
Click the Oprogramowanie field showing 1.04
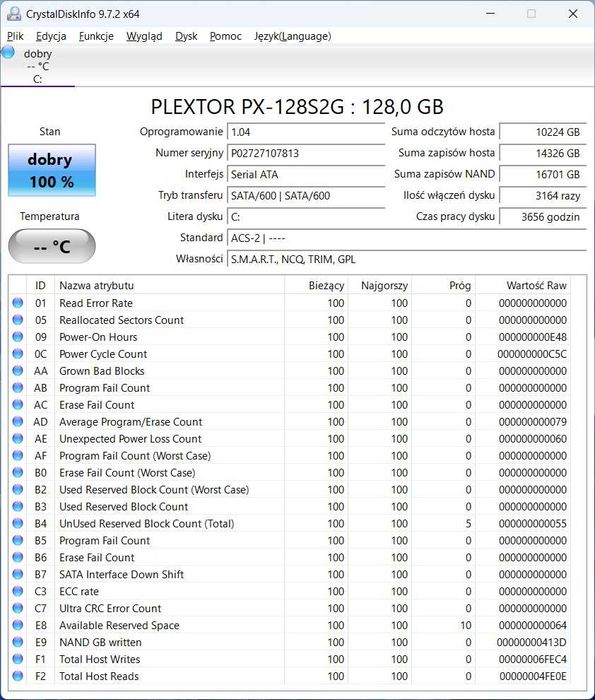306,132
